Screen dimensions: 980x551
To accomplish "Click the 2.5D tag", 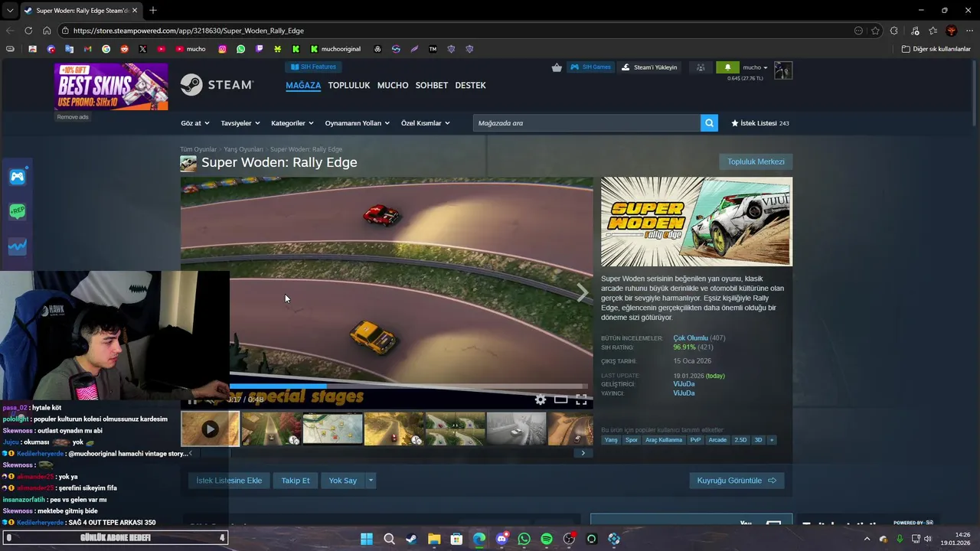I will click(740, 440).
